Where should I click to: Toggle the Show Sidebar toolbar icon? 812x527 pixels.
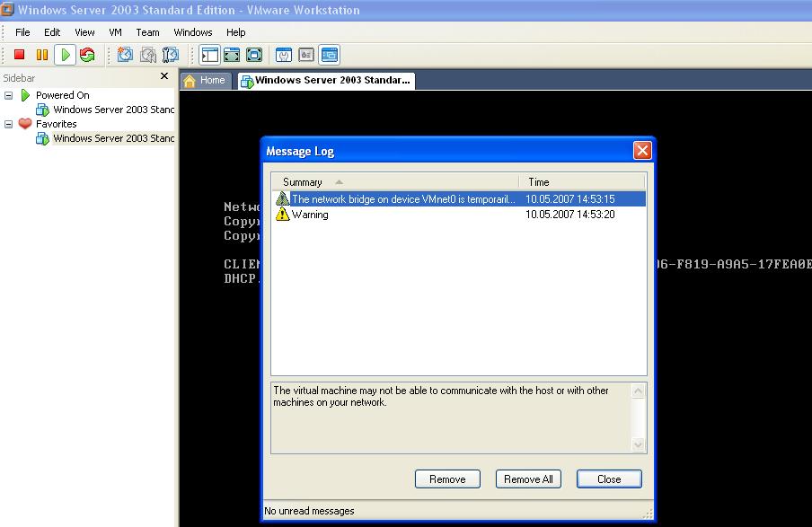pyautogui.click(x=209, y=55)
